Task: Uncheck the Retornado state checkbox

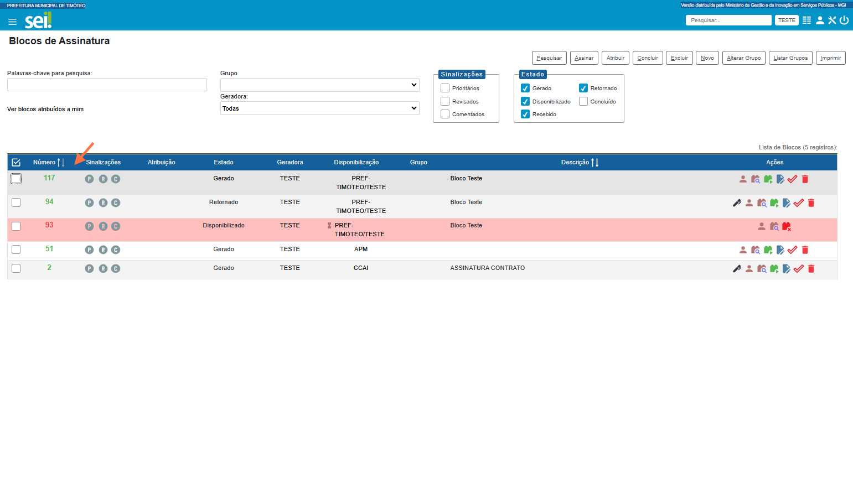Action: [583, 88]
